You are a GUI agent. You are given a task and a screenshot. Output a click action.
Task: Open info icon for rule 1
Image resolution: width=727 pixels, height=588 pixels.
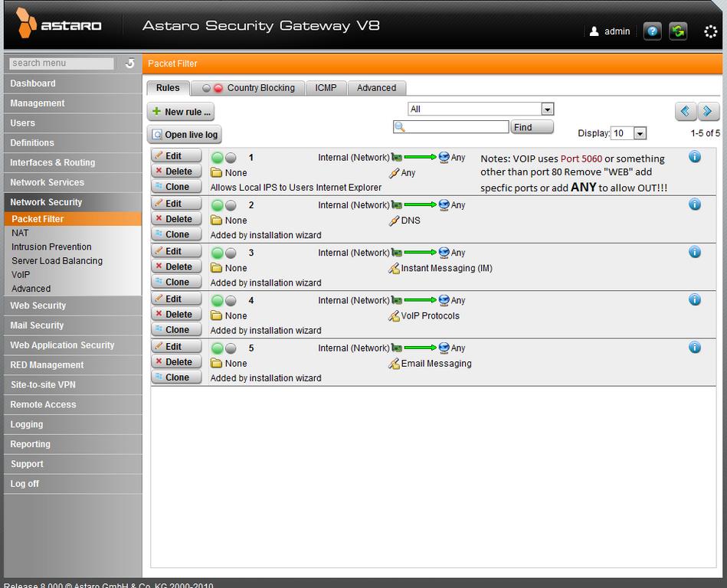[695, 157]
